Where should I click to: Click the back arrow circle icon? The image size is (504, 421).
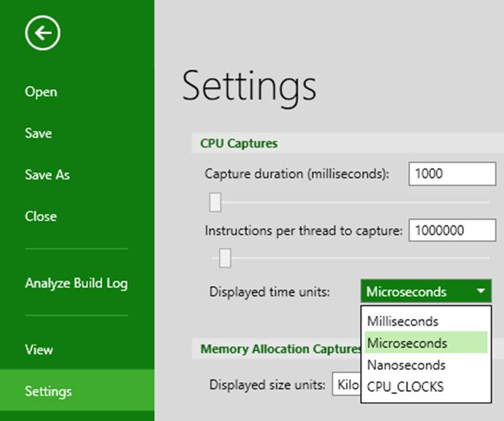42,33
